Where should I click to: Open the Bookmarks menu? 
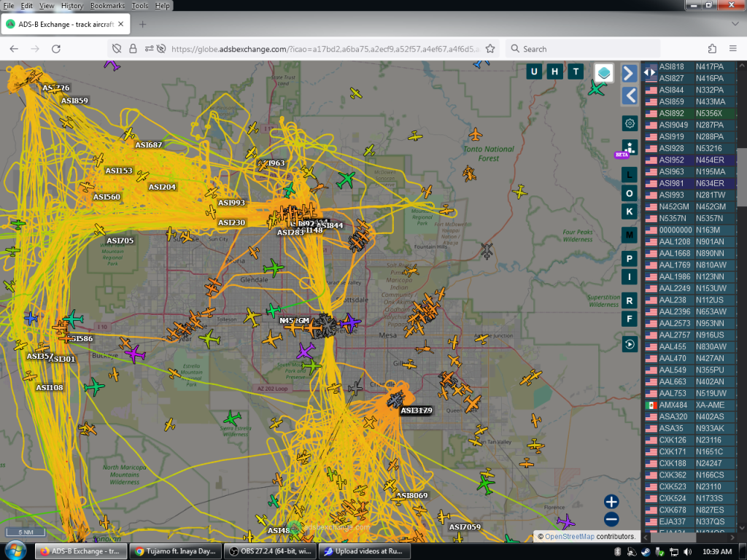coord(107,6)
